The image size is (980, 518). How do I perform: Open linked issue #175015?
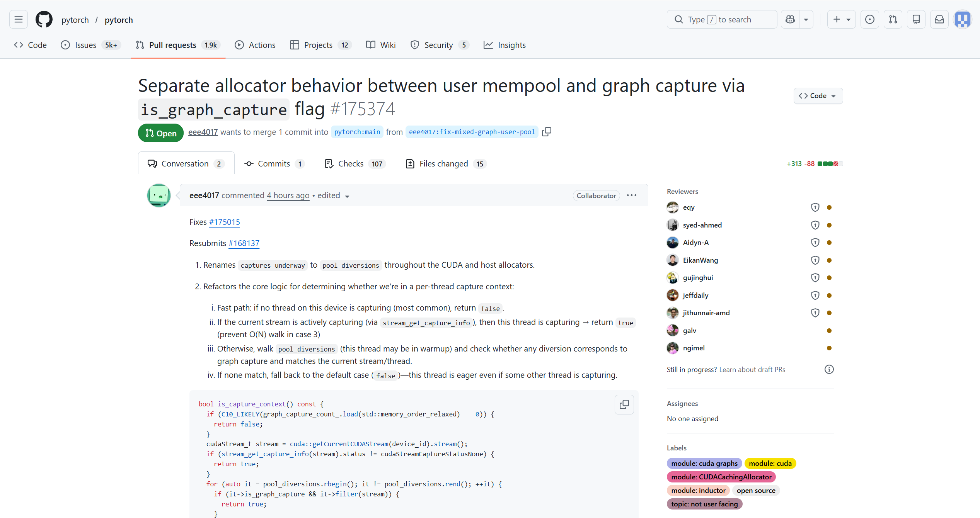224,222
